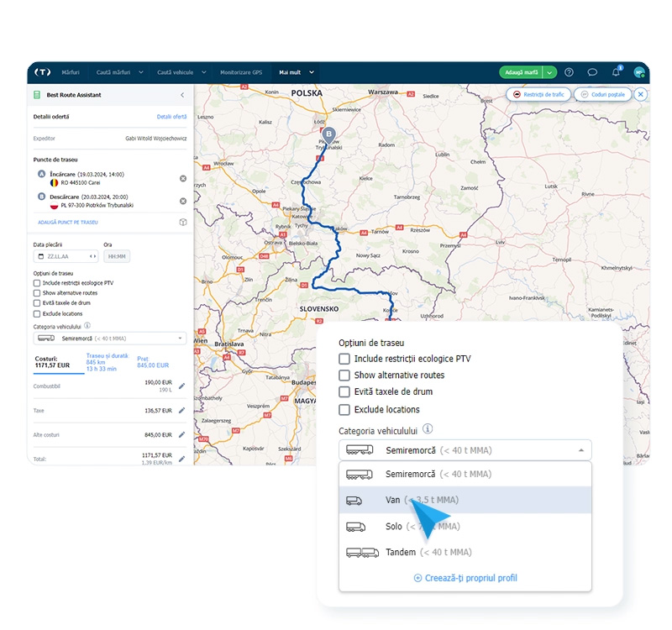This screenshot has width=672, height=630.
Task: Click Creează-ți propriul profil link
Action: (x=465, y=578)
